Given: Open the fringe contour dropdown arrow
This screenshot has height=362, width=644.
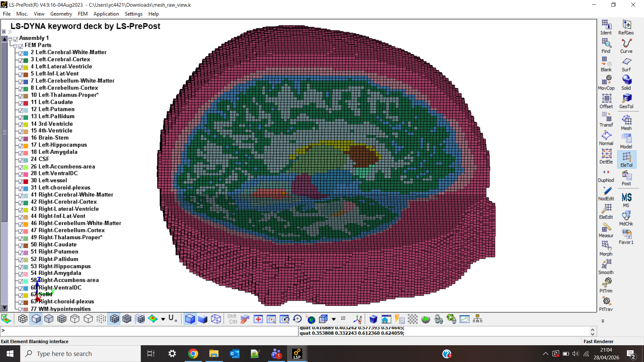Looking at the screenshot, I should (163, 319).
